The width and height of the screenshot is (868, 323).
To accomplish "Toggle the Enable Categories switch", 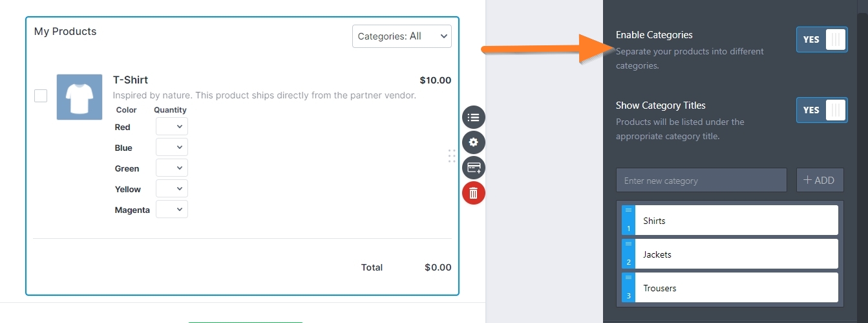I will point(821,39).
